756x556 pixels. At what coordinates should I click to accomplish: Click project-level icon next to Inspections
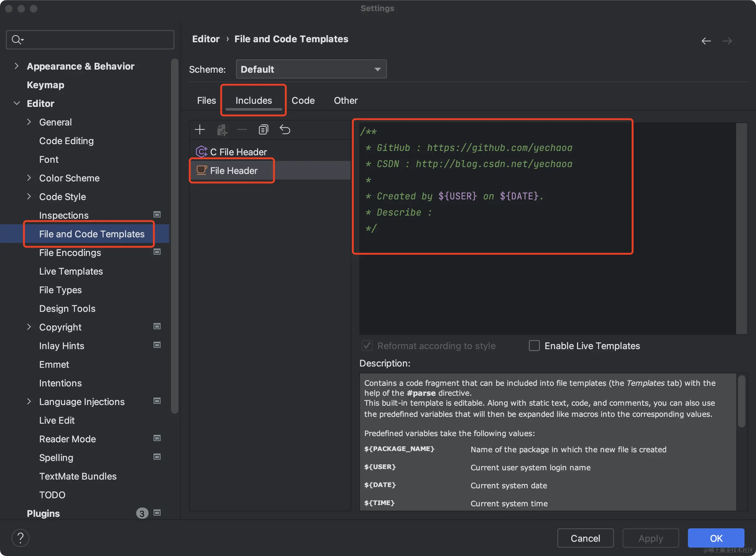point(157,214)
